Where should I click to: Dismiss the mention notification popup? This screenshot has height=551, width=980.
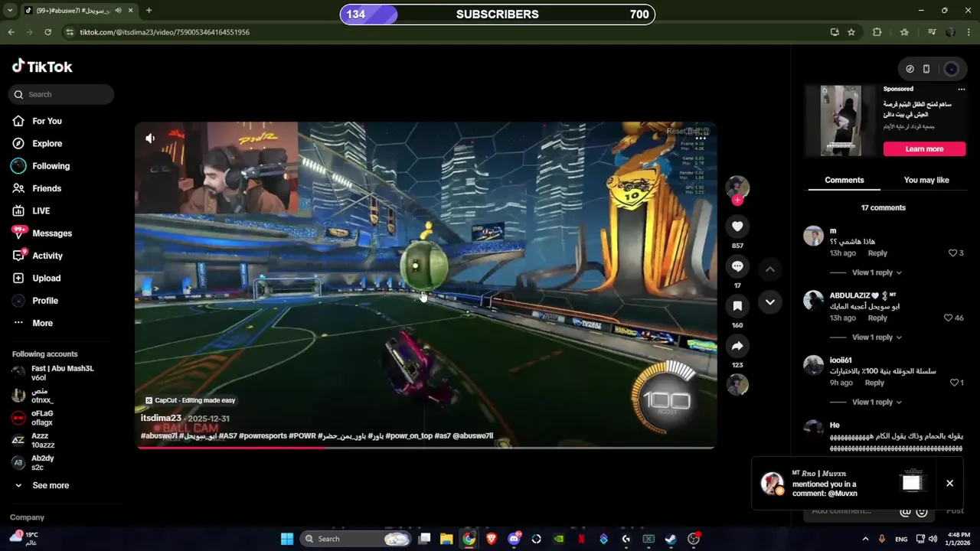tap(949, 484)
